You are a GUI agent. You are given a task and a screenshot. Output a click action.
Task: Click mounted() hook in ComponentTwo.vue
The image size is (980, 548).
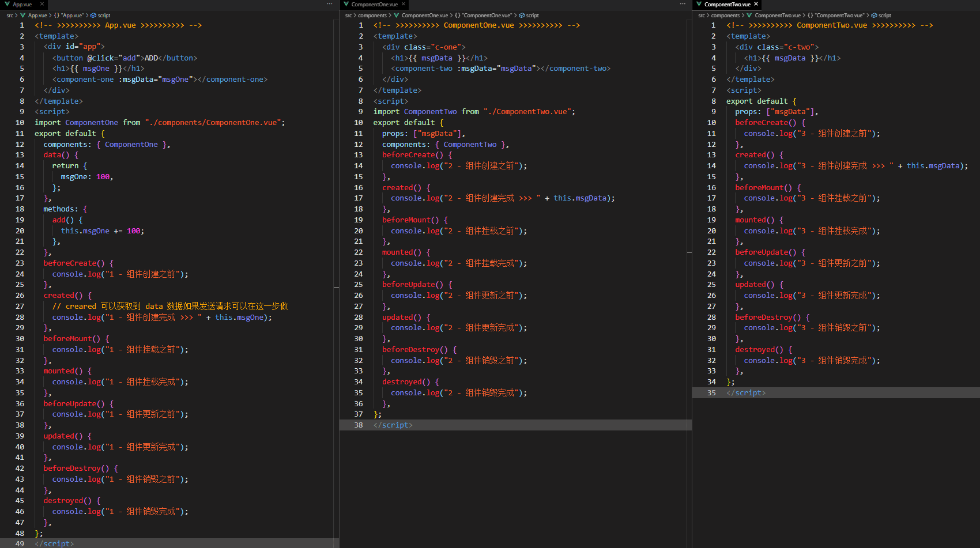[759, 220]
